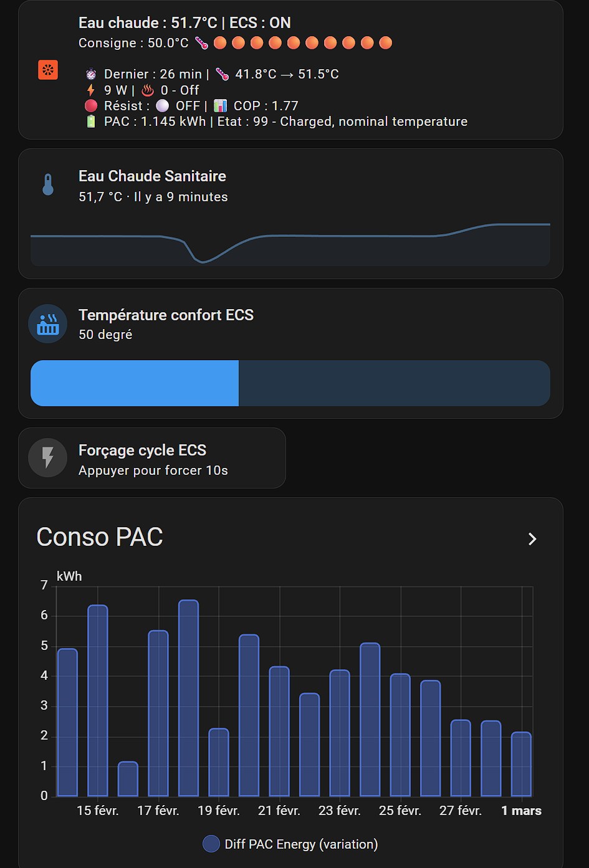Click the orange heat pump icon

click(48, 70)
